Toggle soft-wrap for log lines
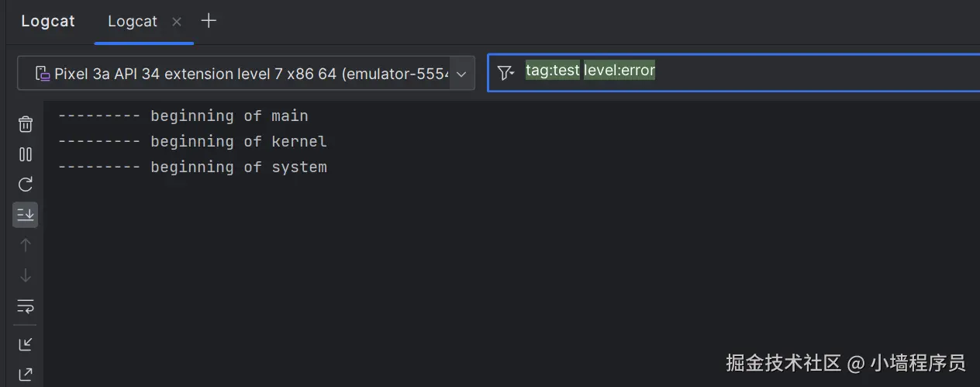Image resolution: width=980 pixels, height=387 pixels. 26,306
